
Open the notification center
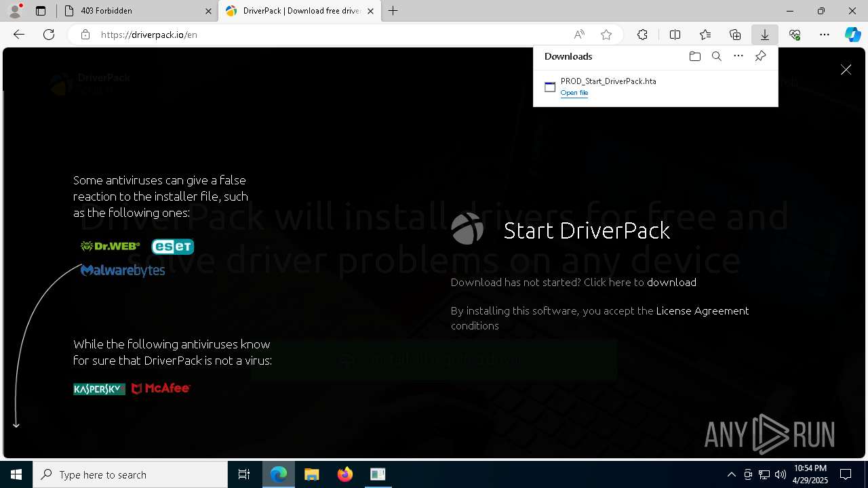pos(846,474)
